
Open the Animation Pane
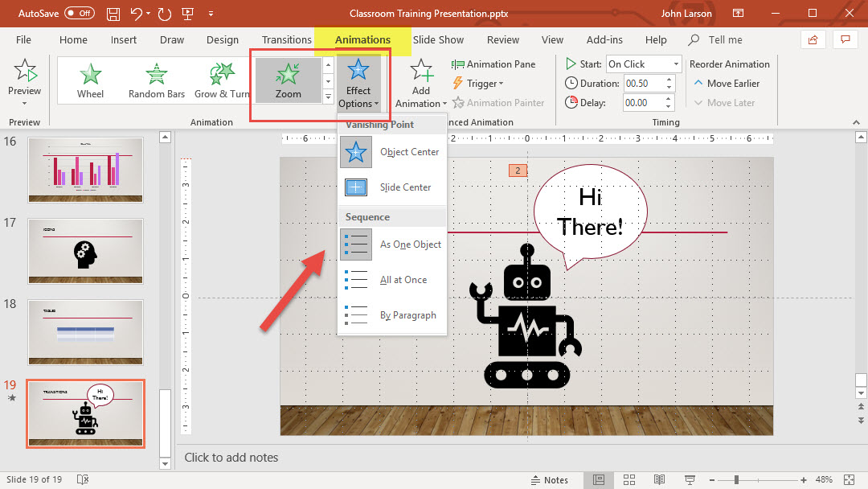(x=493, y=64)
